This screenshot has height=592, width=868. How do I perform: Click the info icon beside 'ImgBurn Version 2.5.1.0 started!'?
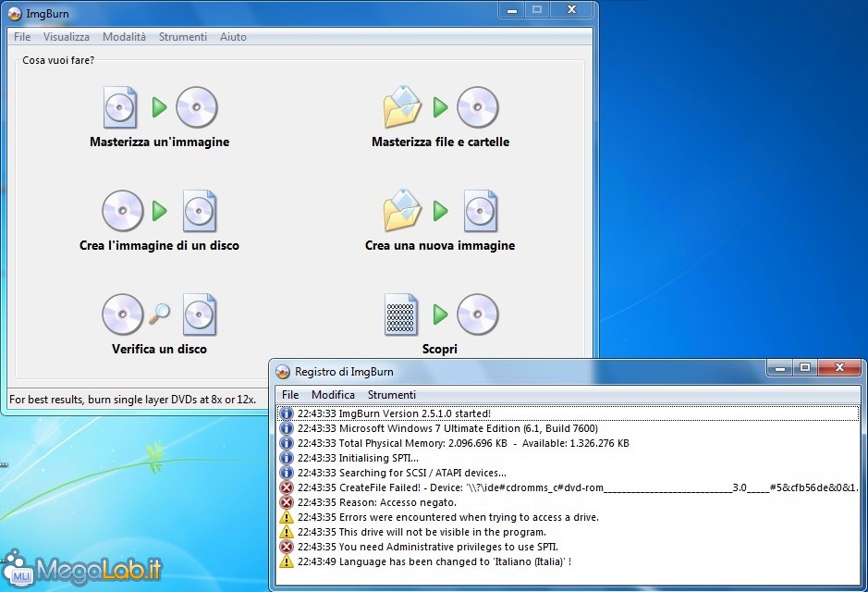[x=287, y=413]
